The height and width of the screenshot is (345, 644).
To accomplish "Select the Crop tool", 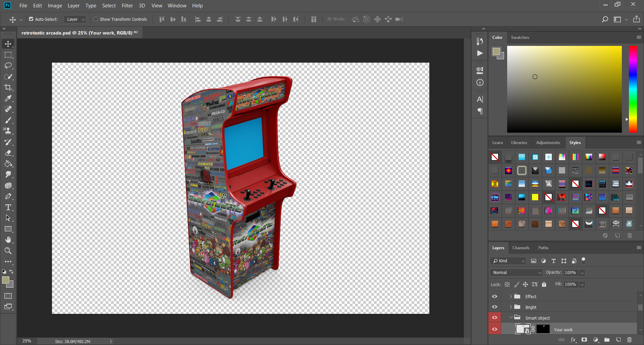I will (8, 87).
